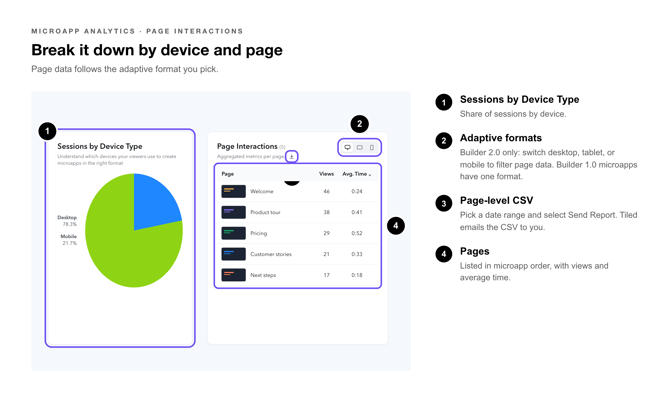Screen dimensions: 670x402
Task: Select the Product tour row label
Action: point(265,212)
